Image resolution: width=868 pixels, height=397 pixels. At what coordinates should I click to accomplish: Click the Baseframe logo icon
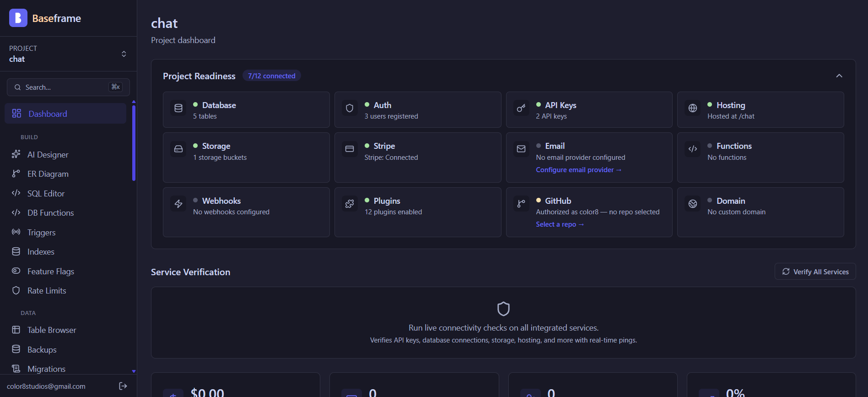[x=18, y=18]
